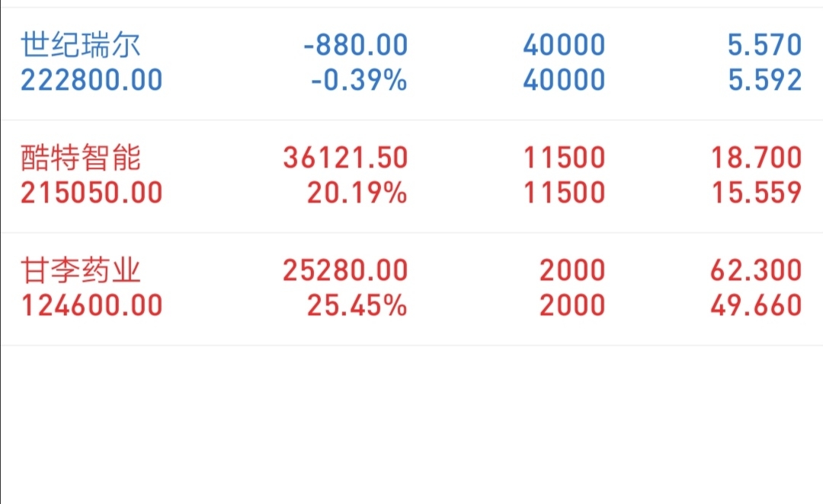
Task: Select the 酷特智能 cost price 15.559
Action: click(x=757, y=193)
